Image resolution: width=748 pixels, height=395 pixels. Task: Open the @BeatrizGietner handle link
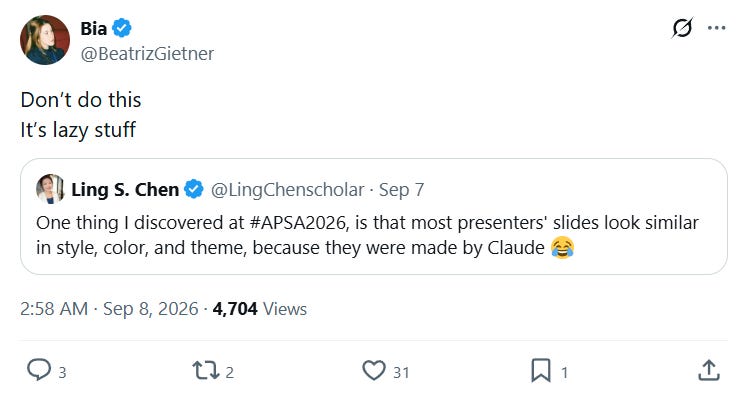click(147, 53)
